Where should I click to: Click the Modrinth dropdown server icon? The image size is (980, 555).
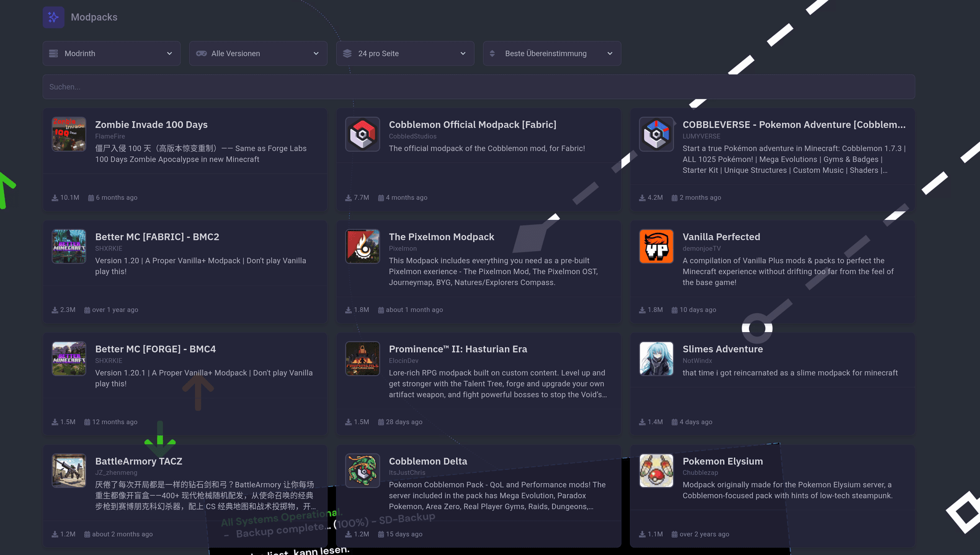(x=53, y=54)
